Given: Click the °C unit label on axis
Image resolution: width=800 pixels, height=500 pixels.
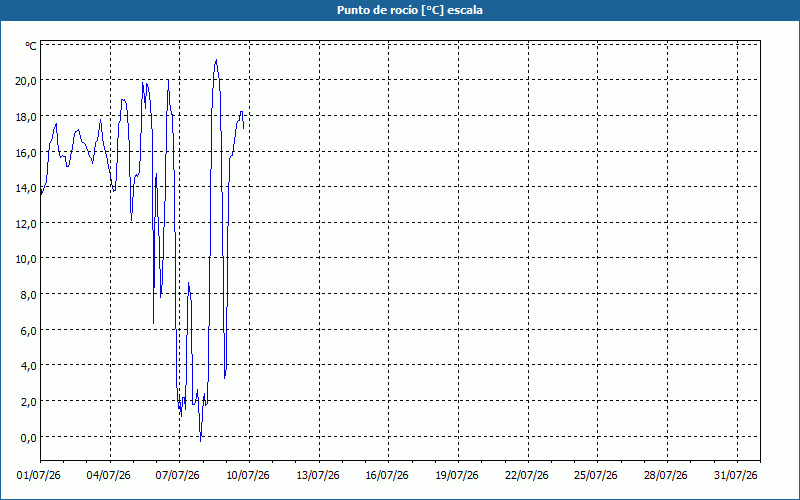Looking at the screenshot, I should [31, 46].
